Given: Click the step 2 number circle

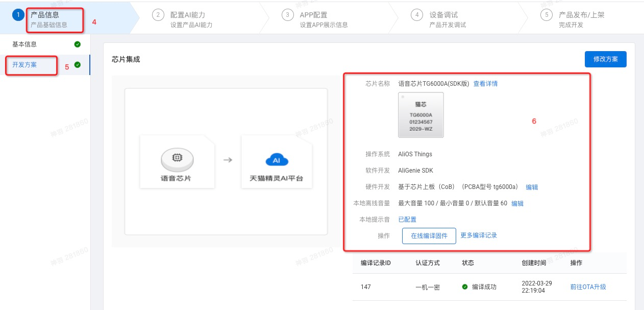Looking at the screenshot, I should 158,15.
